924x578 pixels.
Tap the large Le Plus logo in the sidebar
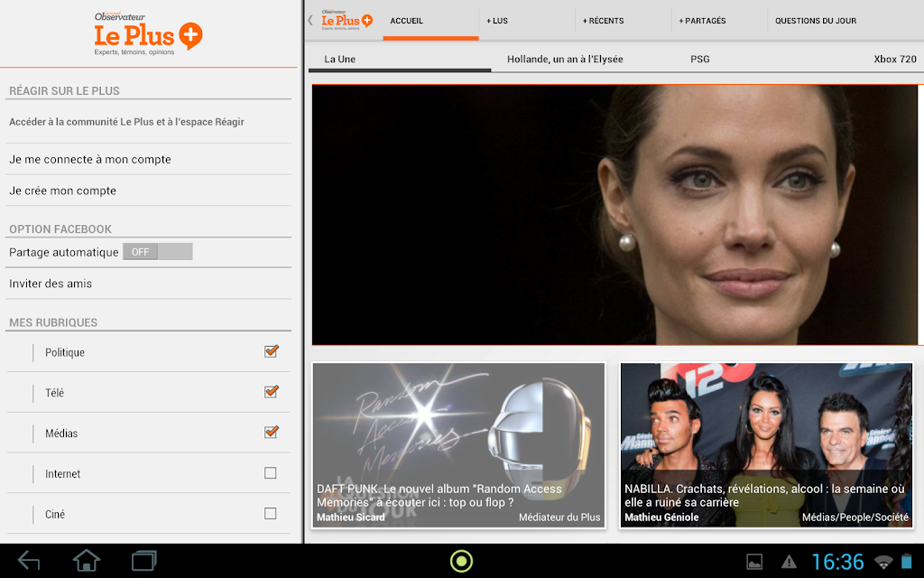click(149, 34)
